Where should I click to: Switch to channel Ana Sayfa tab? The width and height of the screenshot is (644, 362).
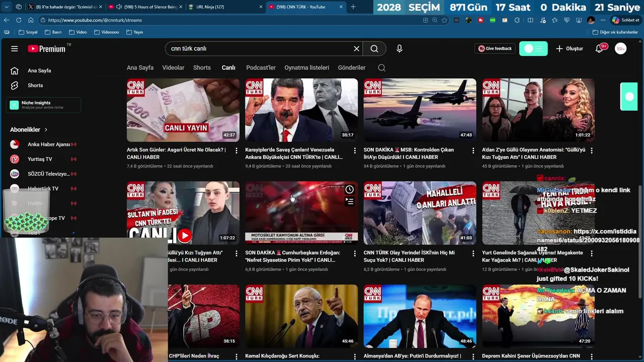[140, 68]
